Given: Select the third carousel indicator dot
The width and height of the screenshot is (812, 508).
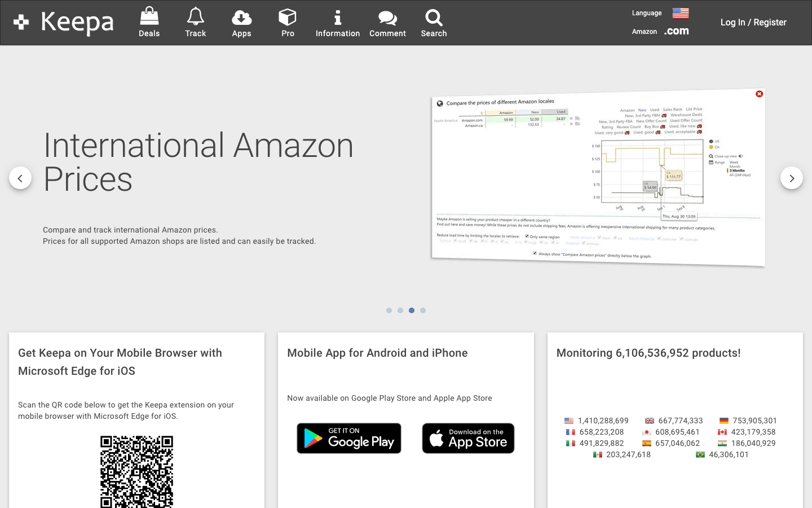Looking at the screenshot, I should click(x=412, y=310).
